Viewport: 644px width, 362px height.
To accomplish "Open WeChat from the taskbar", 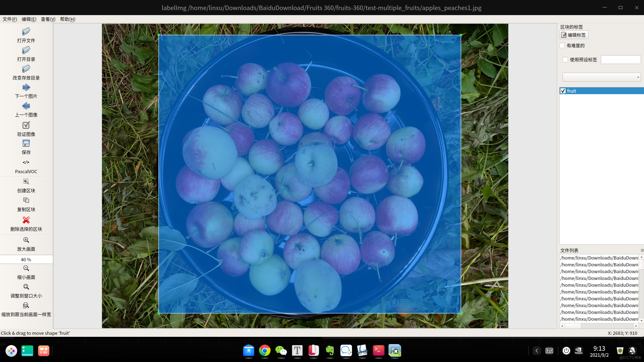I will tap(281, 351).
